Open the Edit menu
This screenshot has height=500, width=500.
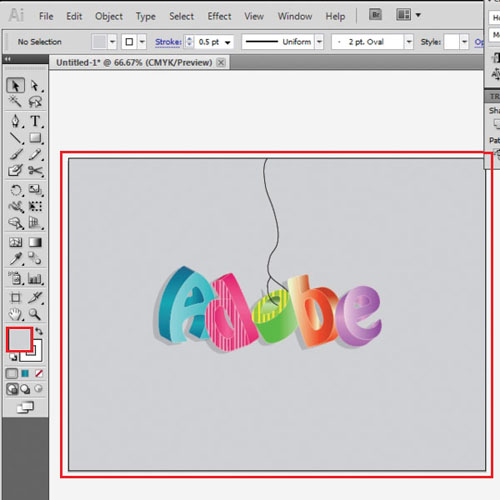point(74,16)
